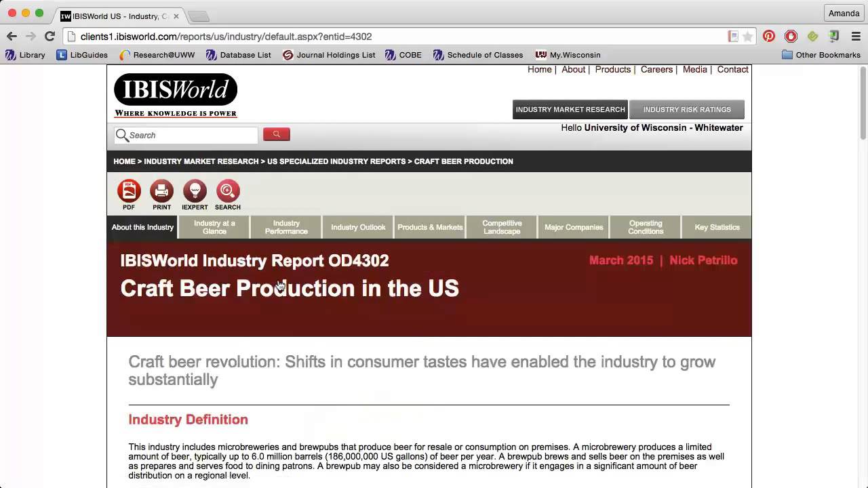Open the Home top link
The height and width of the screenshot is (488, 868).
[x=540, y=69]
